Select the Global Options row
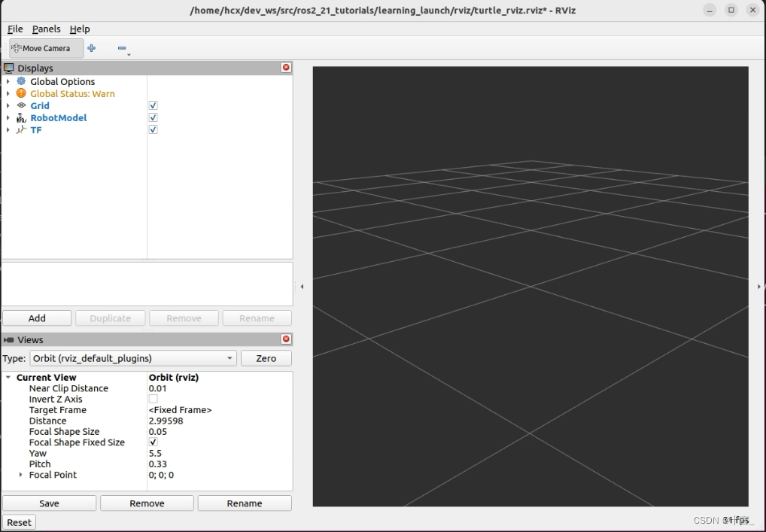 point(147,81)
